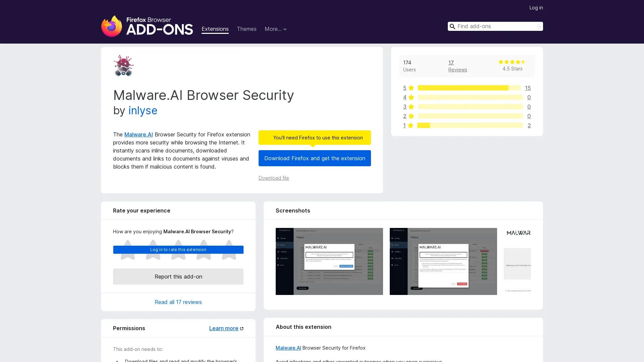Click the star icon beside the 3-star row
Image resolution: width=644 pixels, height=362 pixels.
(x=411, y=107)
